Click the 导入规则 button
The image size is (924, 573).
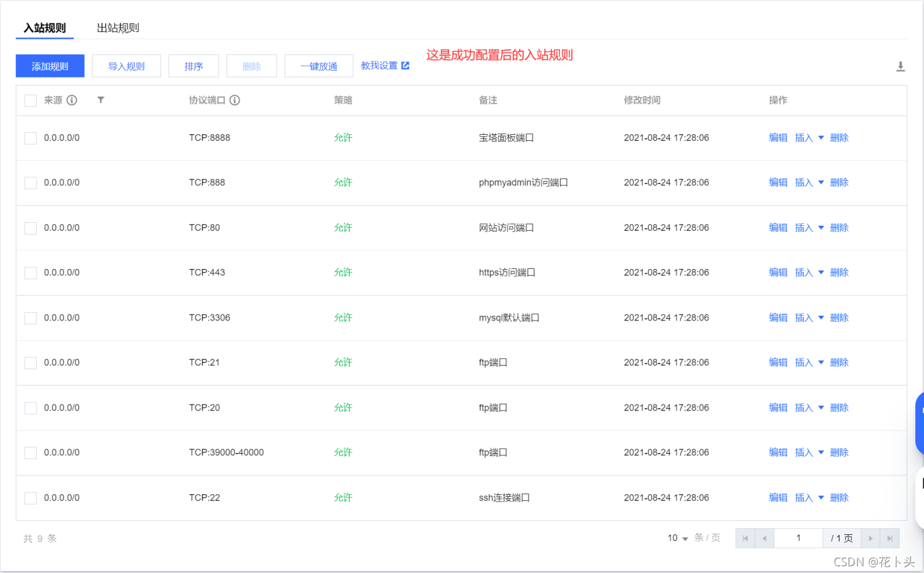126,66
